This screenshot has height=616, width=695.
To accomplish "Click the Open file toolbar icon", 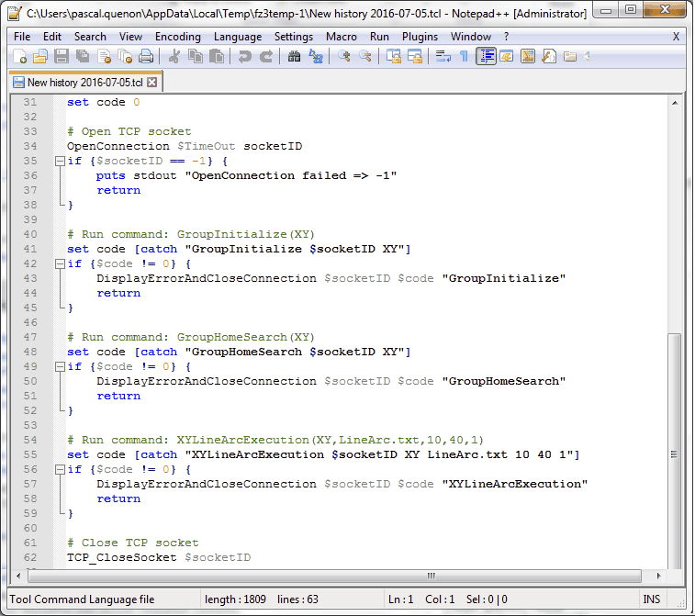I will 40,57.
